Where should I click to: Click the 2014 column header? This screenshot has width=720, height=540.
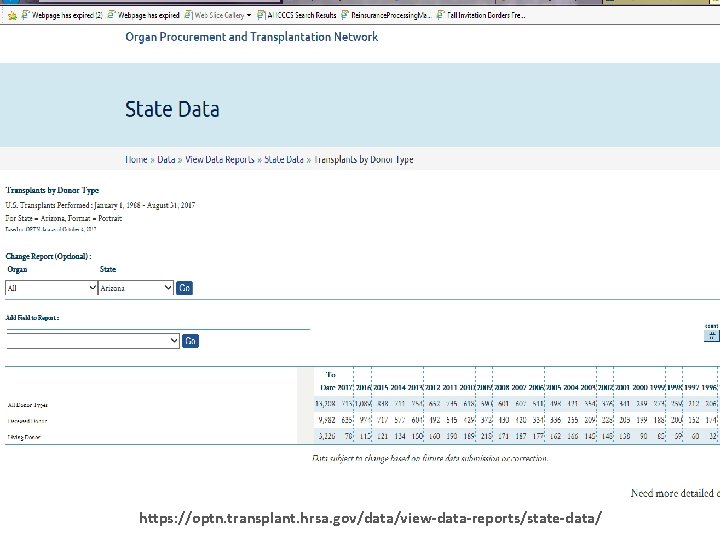398,388
